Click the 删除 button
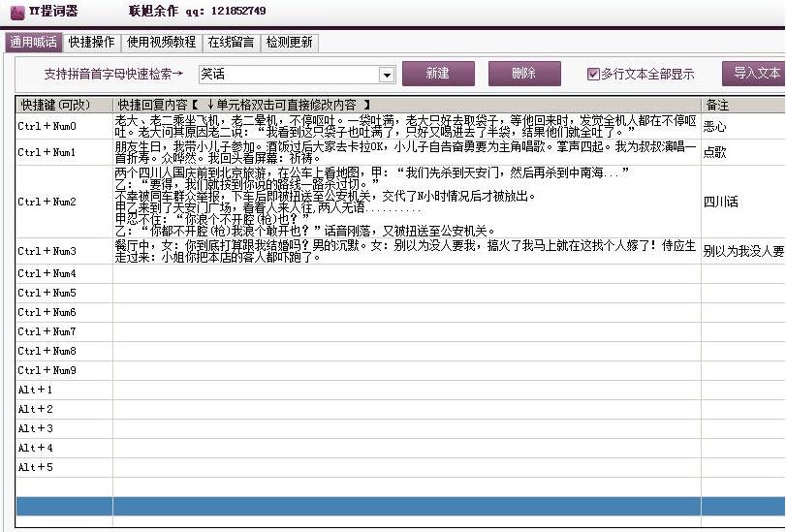 coord(524,74)
